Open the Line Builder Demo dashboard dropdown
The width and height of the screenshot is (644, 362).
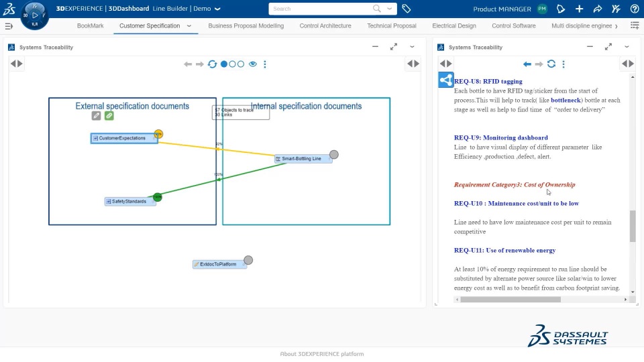[x=217, y=9]
